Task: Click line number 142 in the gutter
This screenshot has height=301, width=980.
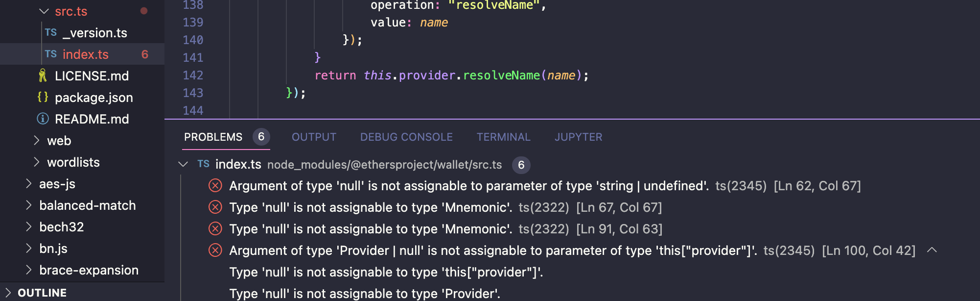Action: click(193, 75)
